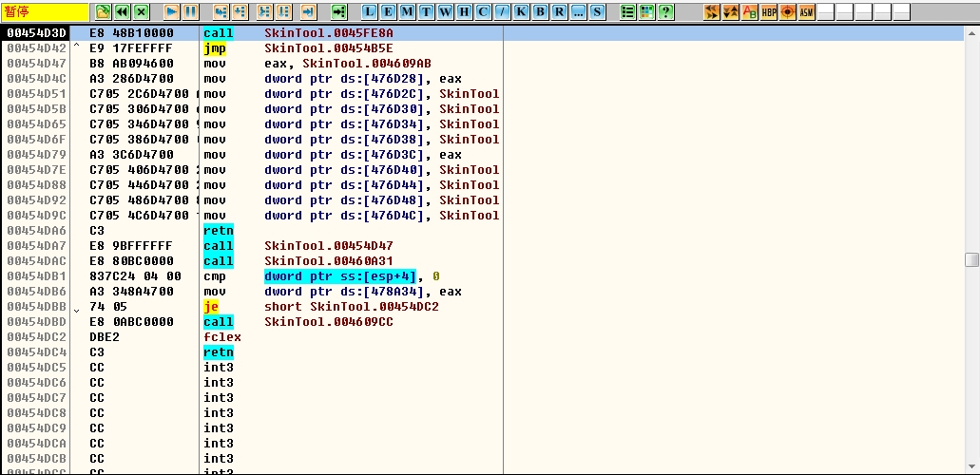Image resolution: width=980 pixels, height=475 pixels.
Task: Select the int3 row at 00454DC5
Action: pyautogui.click(x=483, y=368)
